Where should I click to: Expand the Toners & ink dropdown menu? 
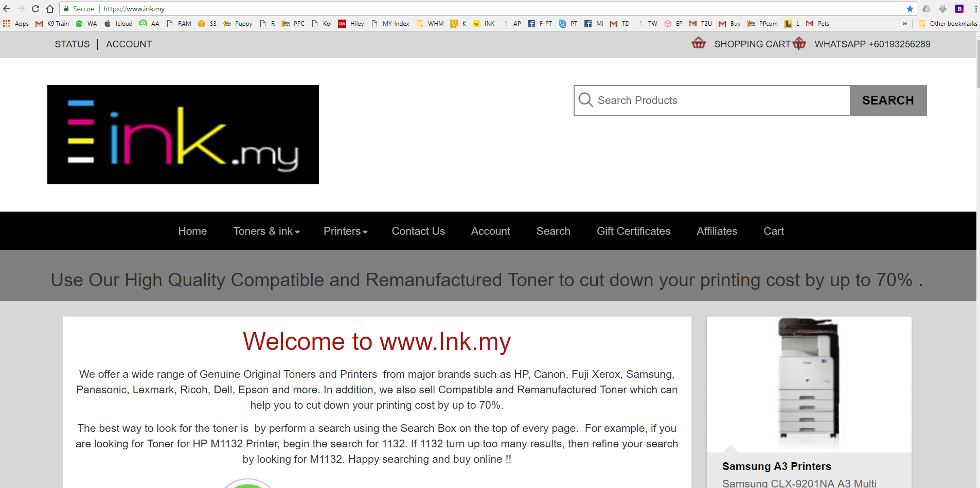click(x=266, y=231)
